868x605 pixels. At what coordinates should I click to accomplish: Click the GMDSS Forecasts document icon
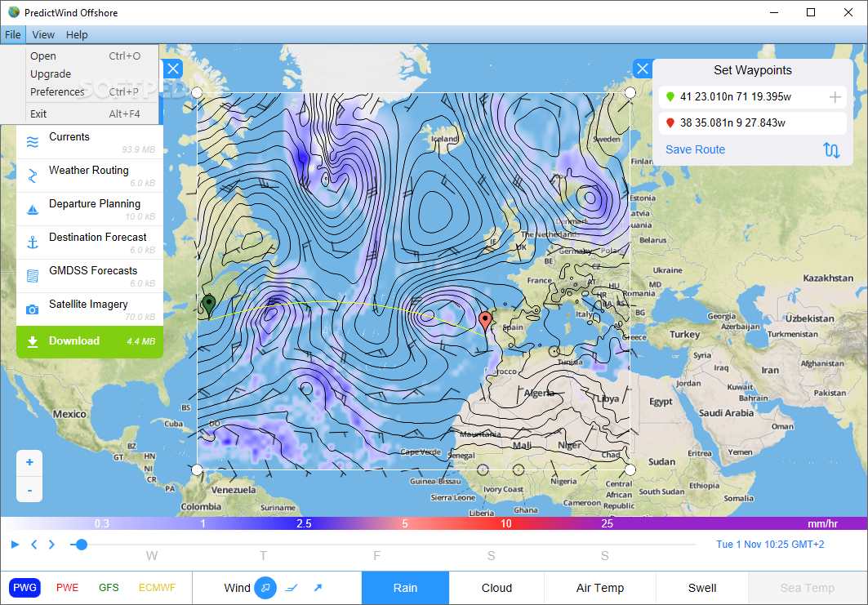(x=33, y=276)
